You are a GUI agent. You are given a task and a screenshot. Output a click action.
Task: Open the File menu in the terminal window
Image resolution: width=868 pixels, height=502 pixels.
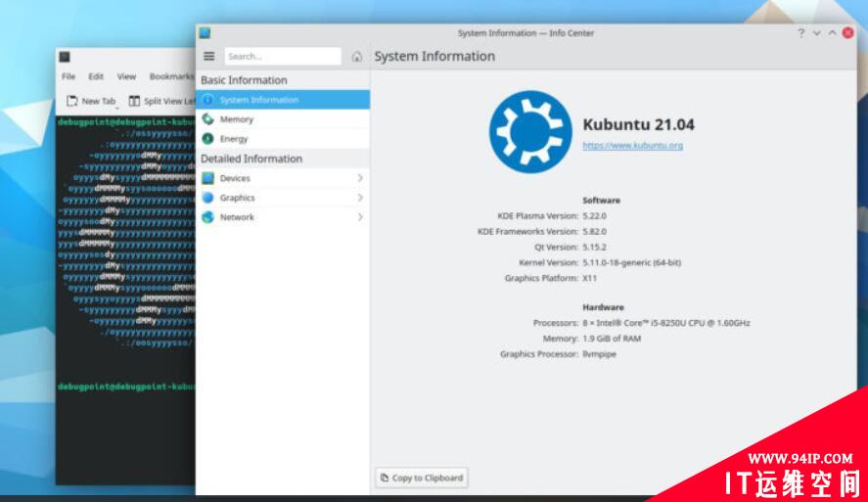(69, 76)
